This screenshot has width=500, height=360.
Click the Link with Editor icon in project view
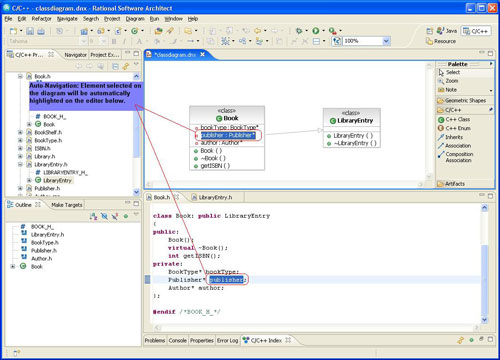pyautogui.click(x=126, y=66)
